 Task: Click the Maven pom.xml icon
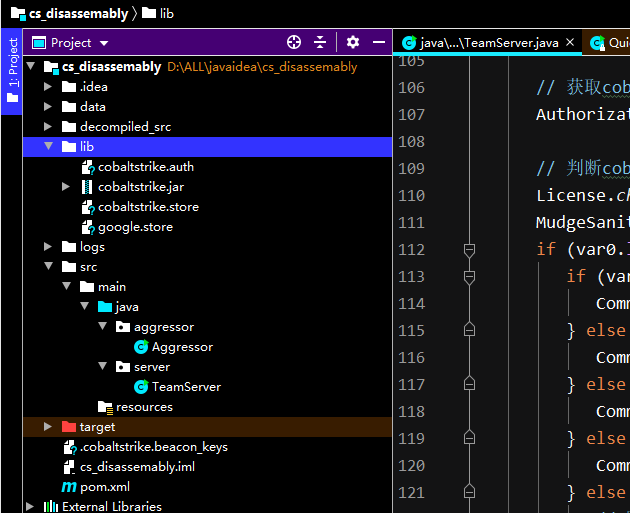[x=69, y=487]
